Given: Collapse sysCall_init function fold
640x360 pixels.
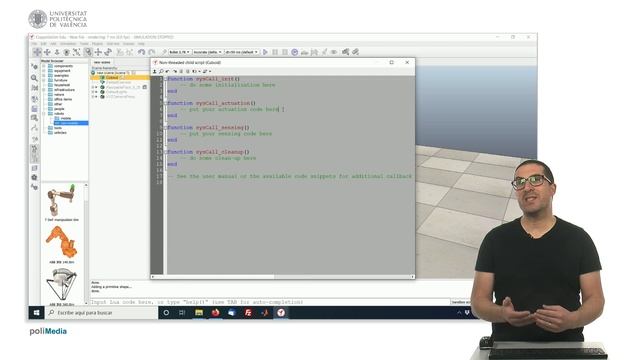Looking at the screenshot, I should [166, 79].
